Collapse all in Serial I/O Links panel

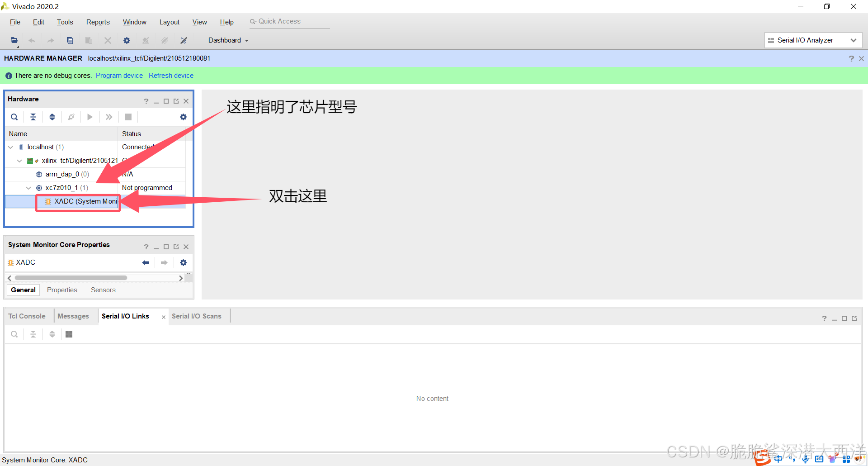point(33,334)
